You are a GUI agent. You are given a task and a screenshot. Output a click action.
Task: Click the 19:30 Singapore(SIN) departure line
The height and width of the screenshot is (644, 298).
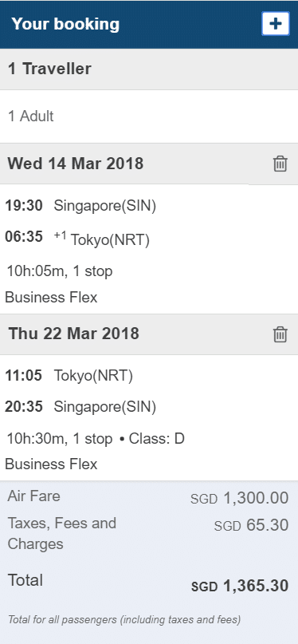tap(80, 205)
